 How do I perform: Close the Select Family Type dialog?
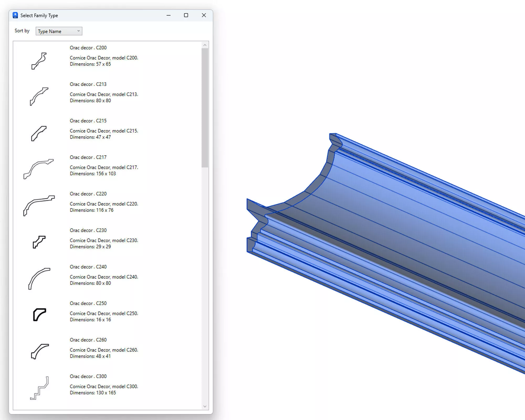(x=204, y=15)
